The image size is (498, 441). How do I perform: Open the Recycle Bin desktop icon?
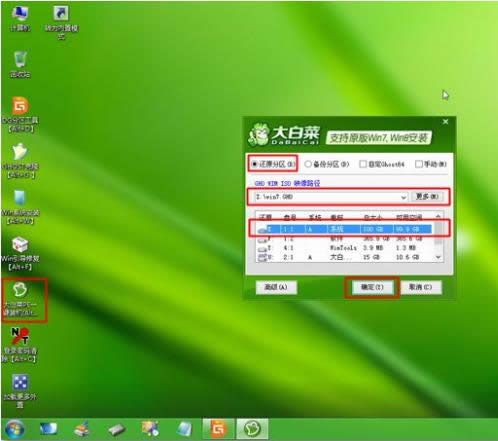[20, 64]
